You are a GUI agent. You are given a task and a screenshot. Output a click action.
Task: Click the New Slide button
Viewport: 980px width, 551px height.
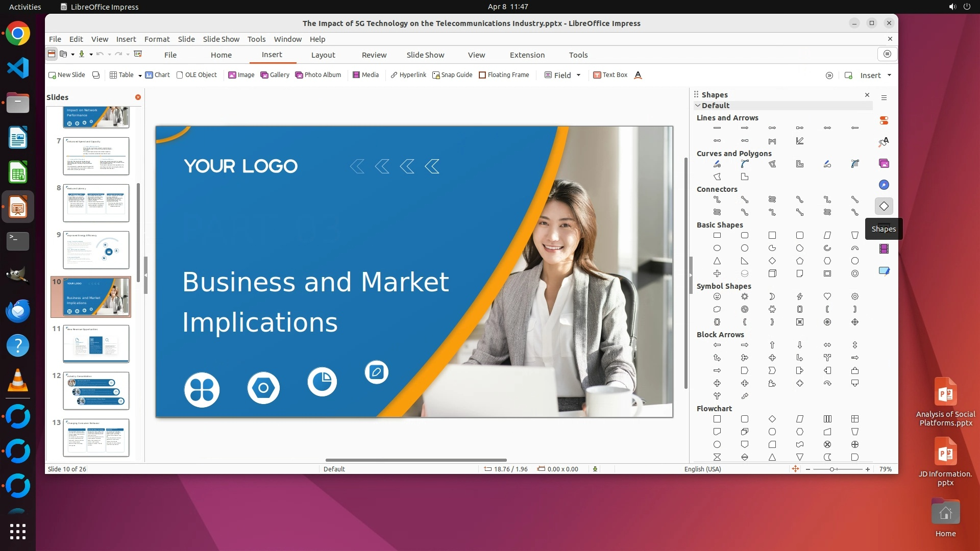[66, 75]
